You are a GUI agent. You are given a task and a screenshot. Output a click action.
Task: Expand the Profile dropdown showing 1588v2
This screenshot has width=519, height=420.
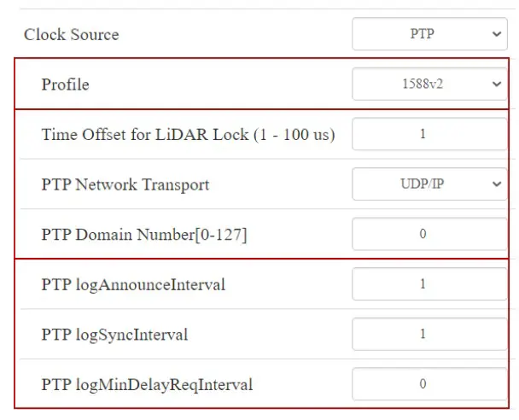[429, 85]
